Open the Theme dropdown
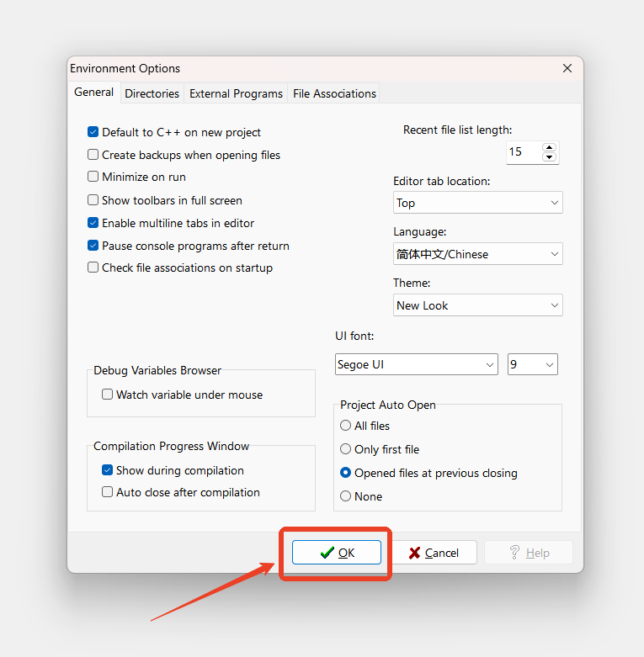This screenshot has height=657, width=644. (x=478, y=305)
